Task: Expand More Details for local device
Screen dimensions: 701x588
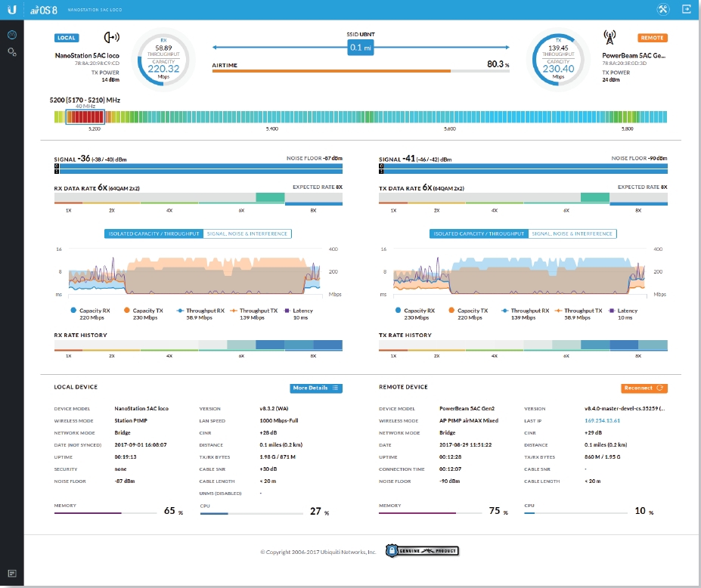Action: coord(316,388)
